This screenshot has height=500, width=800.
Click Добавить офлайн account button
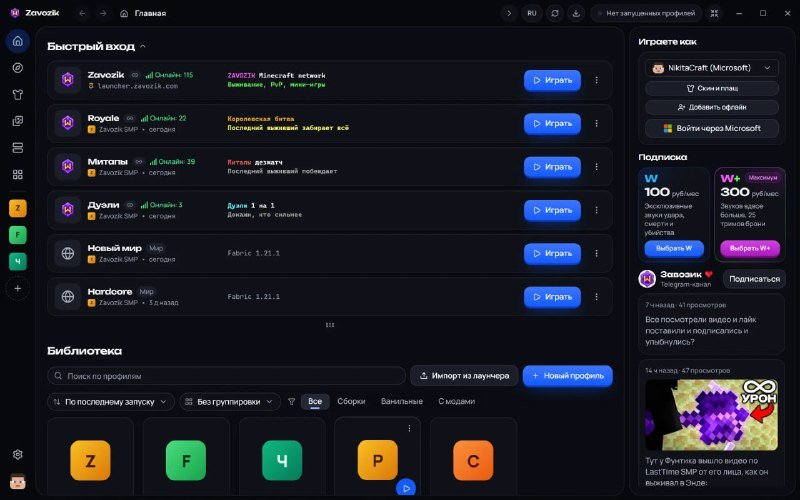tap(712, 107)
